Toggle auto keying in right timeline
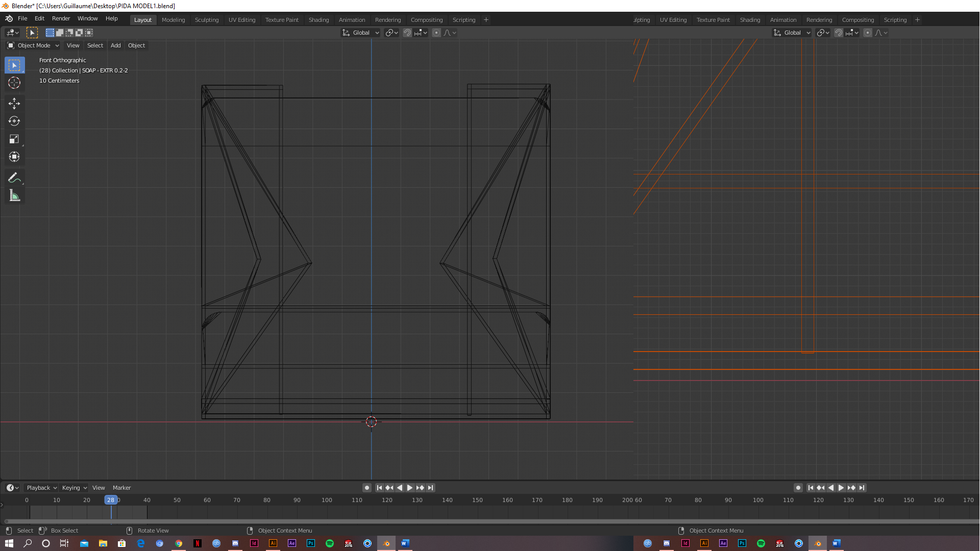 (798, 488)
